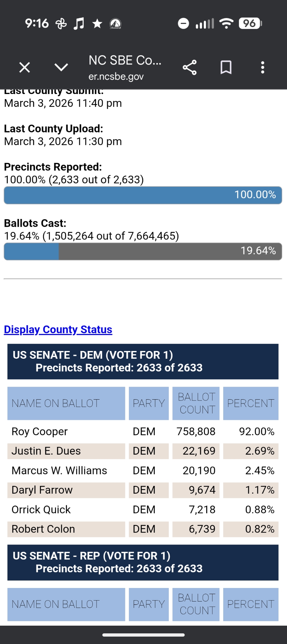
Task: Tap the share icon in toolbar
Action: coord(189,68)
